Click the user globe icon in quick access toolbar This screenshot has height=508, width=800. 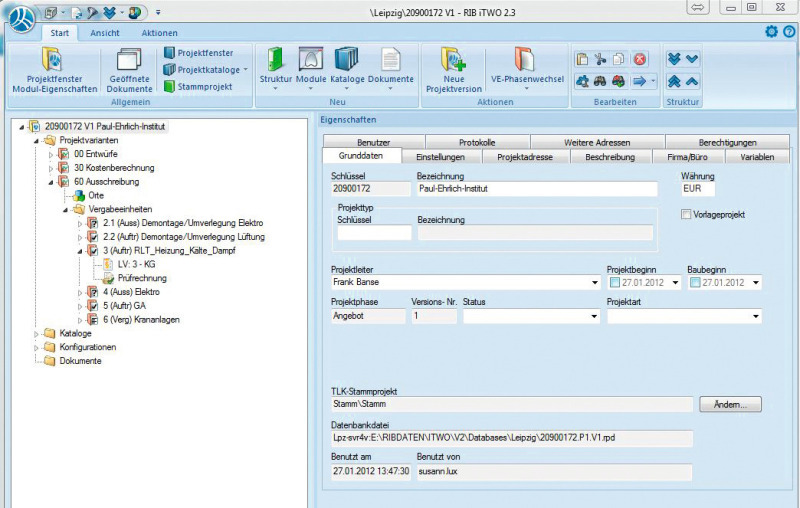pyautogui.click(x=135, y=13)
